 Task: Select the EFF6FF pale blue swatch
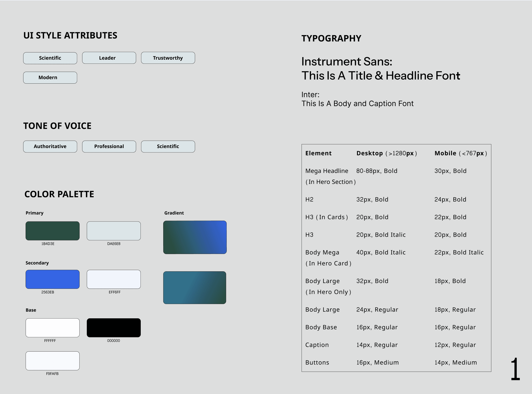pyautogui.click(x=114, y=279)
